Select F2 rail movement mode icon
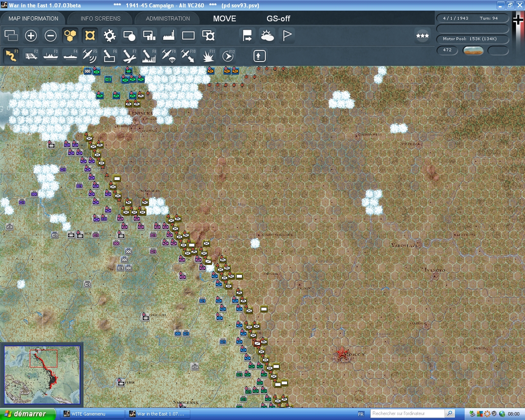Viewport: 525px width, 420px height. coord(31,56)
